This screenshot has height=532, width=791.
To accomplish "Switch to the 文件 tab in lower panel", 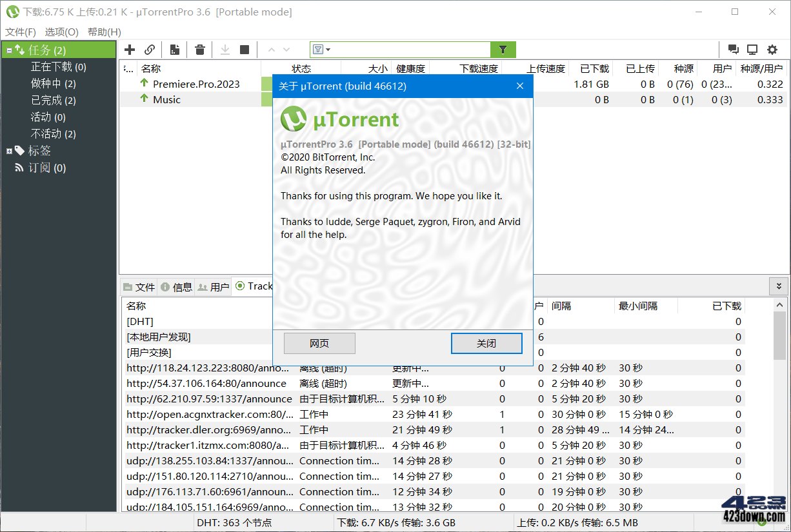I will point(139,286).
